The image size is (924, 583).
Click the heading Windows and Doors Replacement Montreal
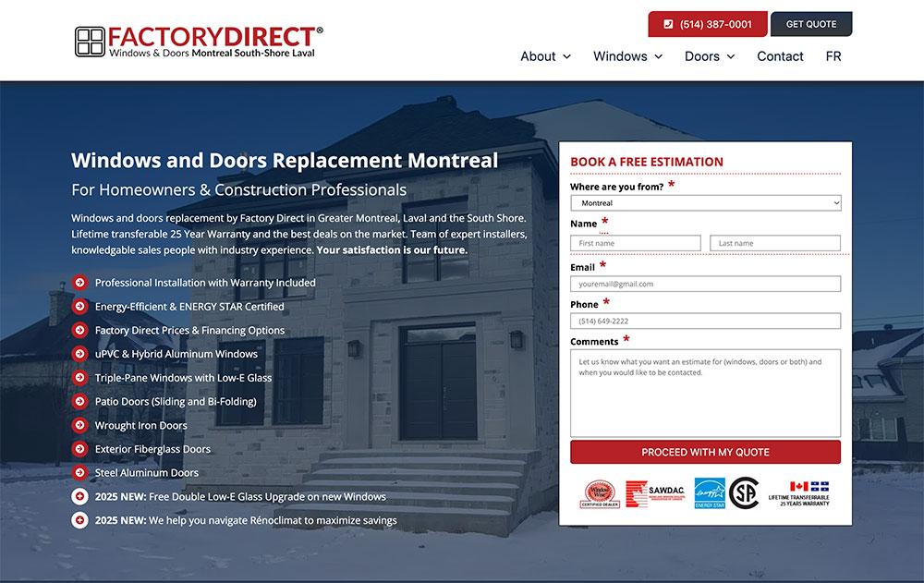pyautogui.click(x=285, y=161)
